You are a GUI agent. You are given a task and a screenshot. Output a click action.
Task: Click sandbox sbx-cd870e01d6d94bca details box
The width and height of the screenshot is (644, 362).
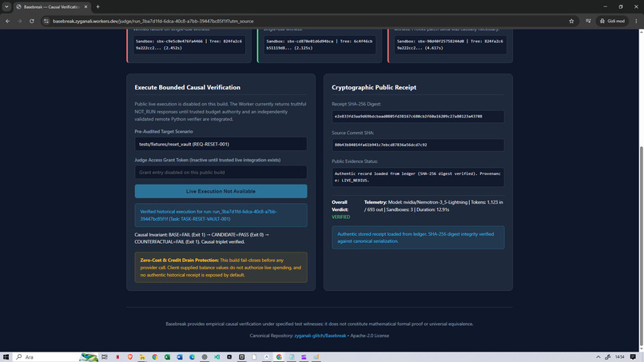coord(320,45)
